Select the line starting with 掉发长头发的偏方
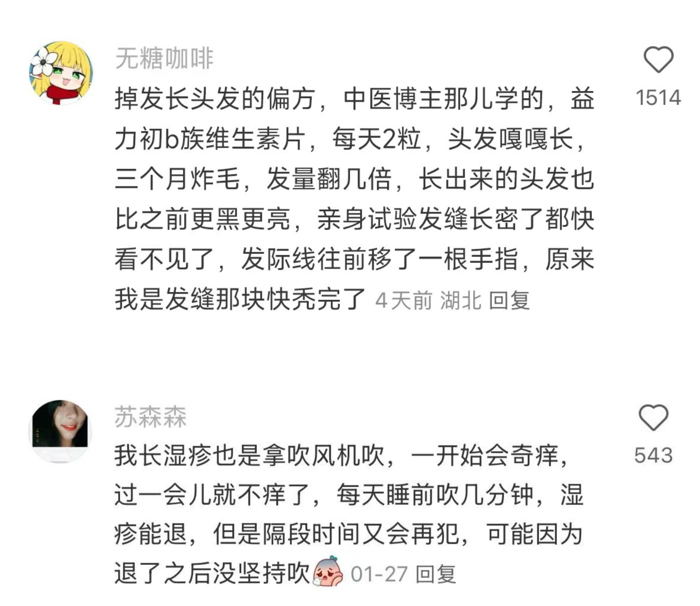The width and height of the screenshot is (700, 606). click(355, 99)
